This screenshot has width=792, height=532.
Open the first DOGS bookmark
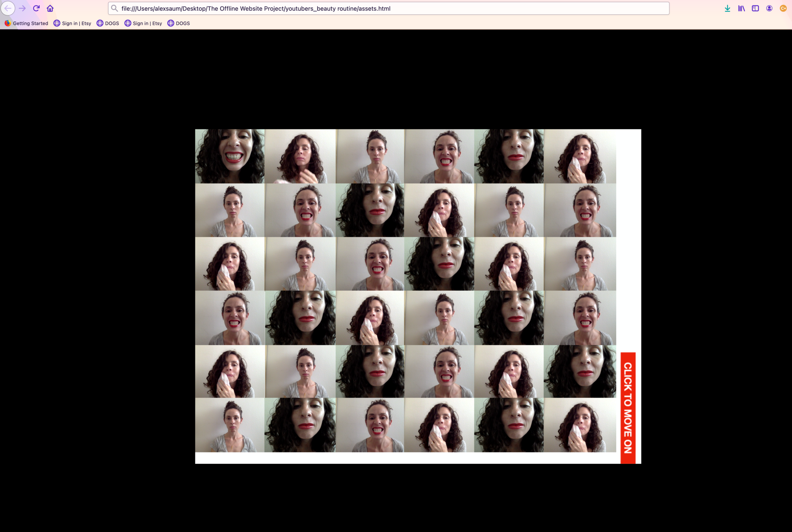(x=108, y=23)
